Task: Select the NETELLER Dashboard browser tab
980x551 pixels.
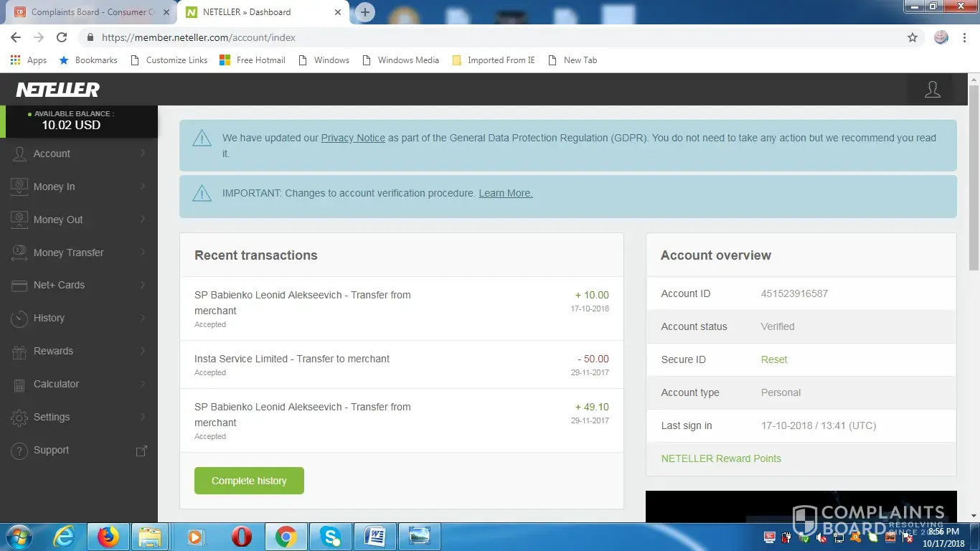Action: [264, 12]
